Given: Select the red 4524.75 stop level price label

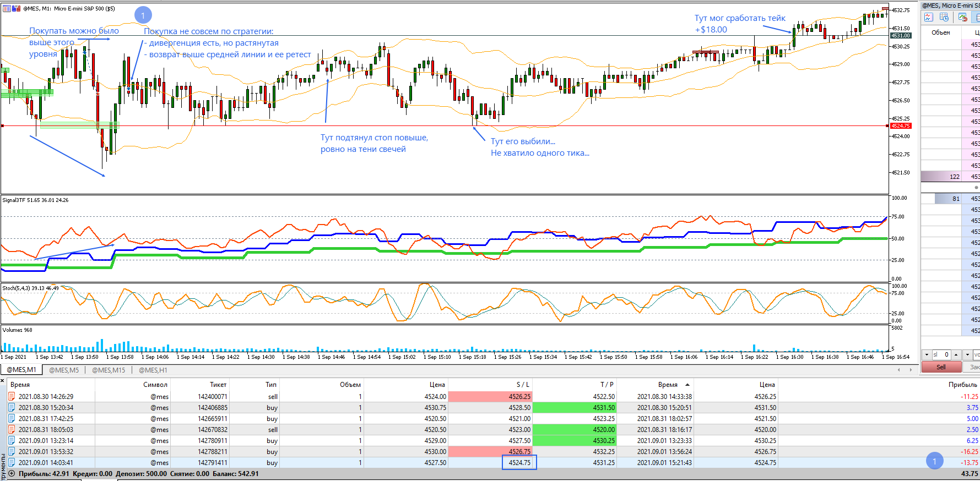Looking at the screenshot, I should [x=901, y=126].
